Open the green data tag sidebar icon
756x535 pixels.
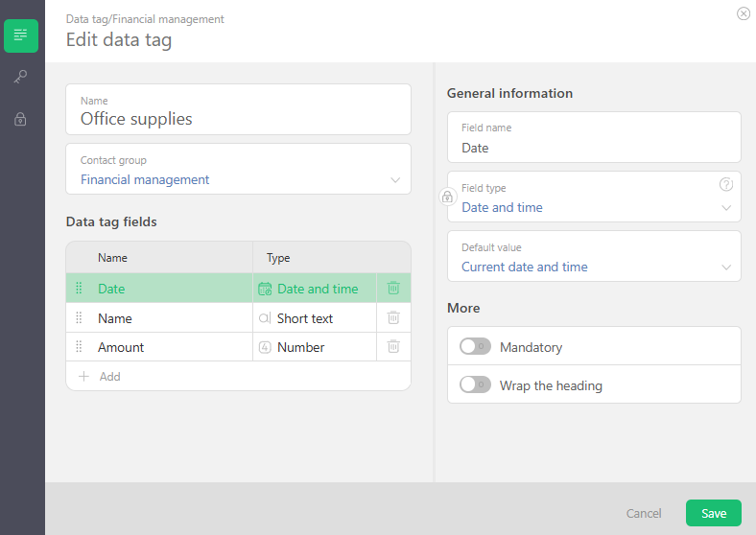click(x=21, y=35)
